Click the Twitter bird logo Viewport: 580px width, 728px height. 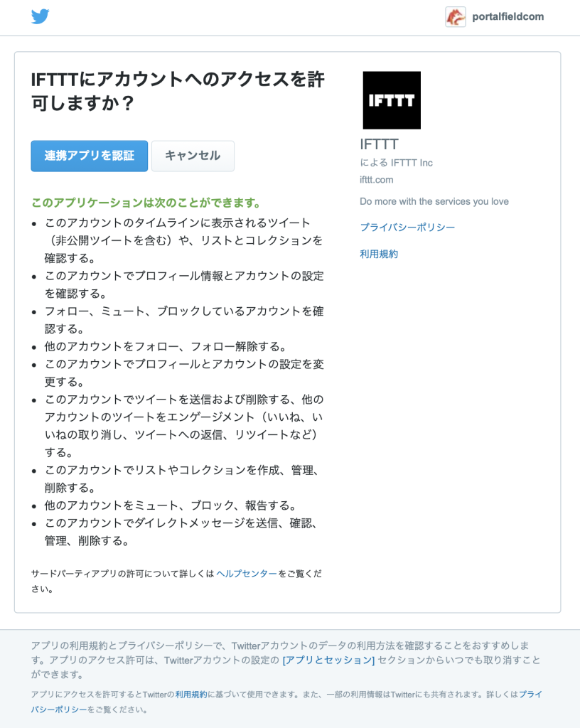(41, 17)
